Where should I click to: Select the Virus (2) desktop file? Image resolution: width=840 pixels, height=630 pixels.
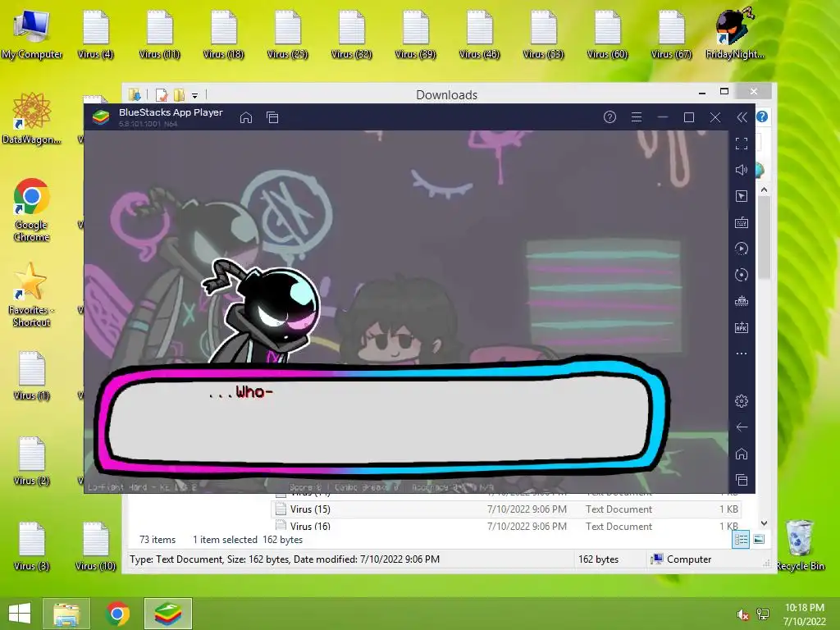pyautogui.click(x=32, y=461)
